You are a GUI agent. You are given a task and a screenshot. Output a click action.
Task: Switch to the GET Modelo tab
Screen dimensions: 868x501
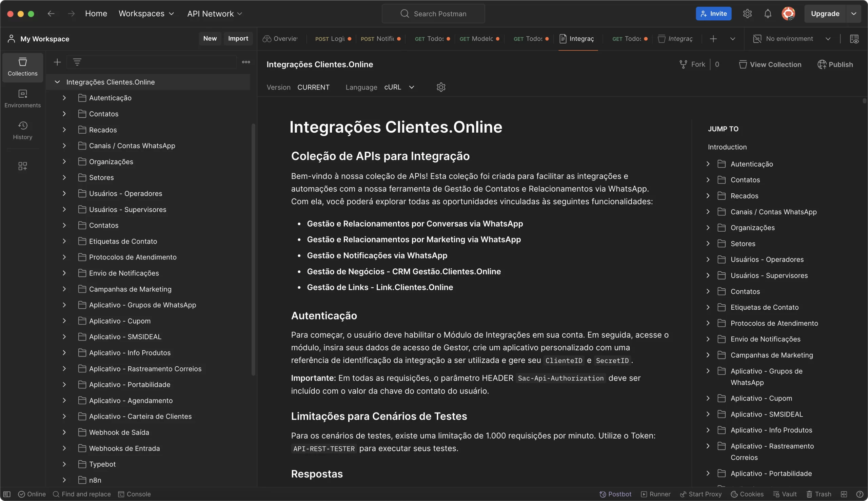479,39
